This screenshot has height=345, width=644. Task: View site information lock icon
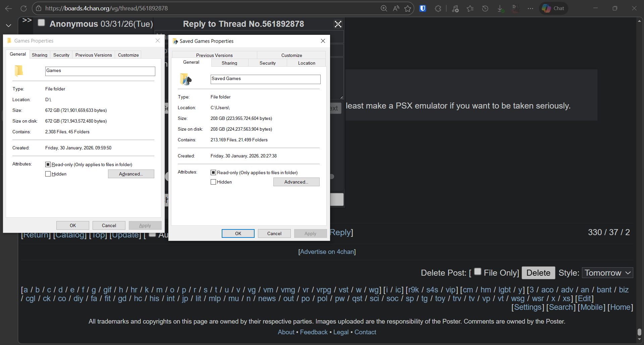(39, 8)
